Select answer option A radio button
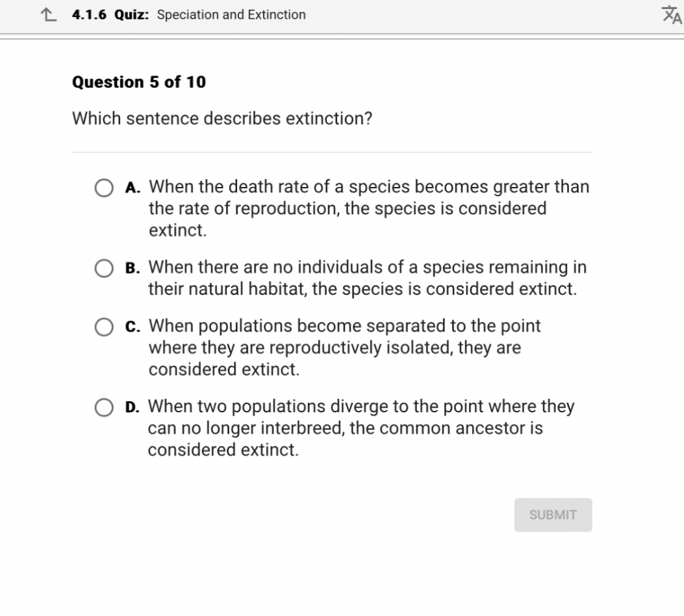The height and width of the screenshot is (616, 684). pyautogui.click(x=103, y=188)
